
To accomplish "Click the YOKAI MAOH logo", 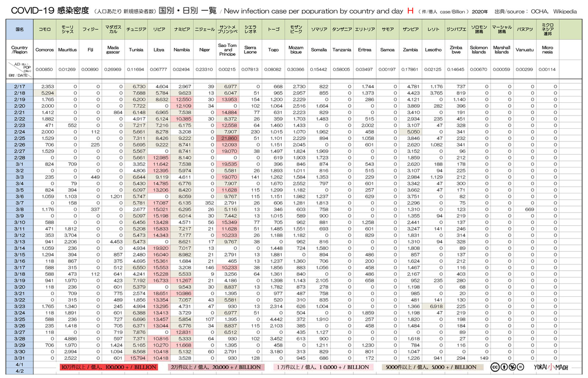I will pos(552,367).
